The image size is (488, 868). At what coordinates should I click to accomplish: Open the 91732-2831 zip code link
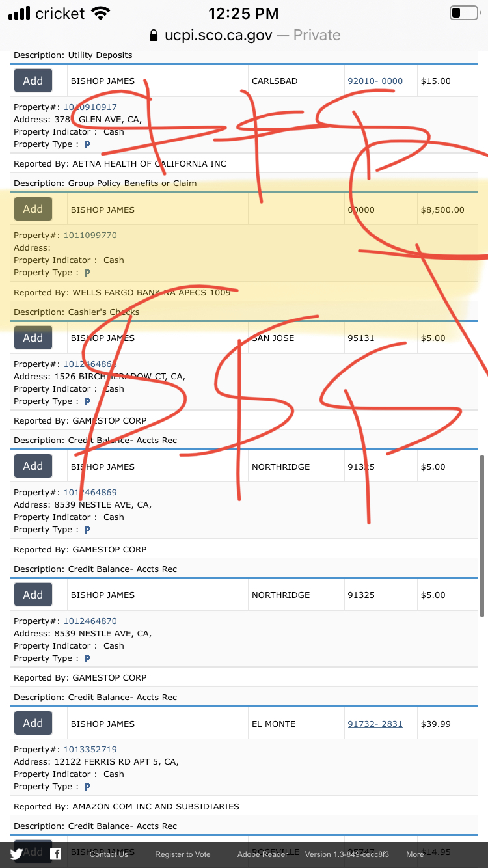(375, 724)
